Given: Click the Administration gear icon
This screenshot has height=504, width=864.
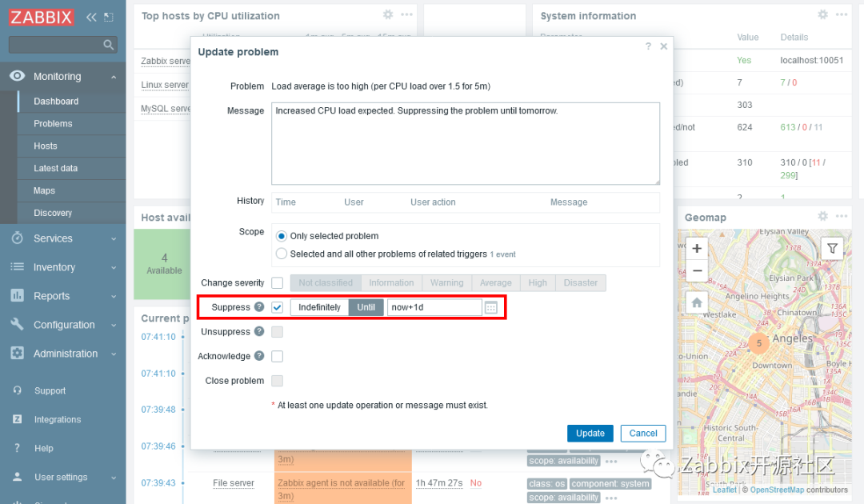Looking at the screenshot, I should click(18, 353).
